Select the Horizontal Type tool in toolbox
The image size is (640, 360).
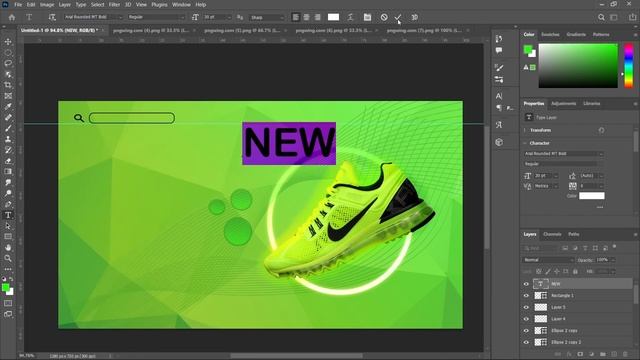point(8,215)
